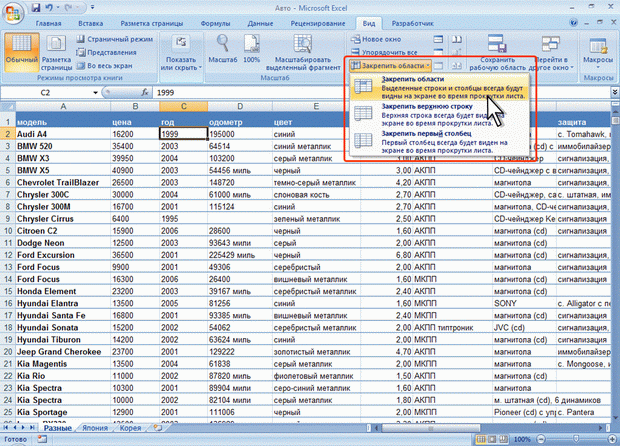Click 100% zoom level in status bar
The height and width of the screenshot is (446, 620).
(522, 439)
